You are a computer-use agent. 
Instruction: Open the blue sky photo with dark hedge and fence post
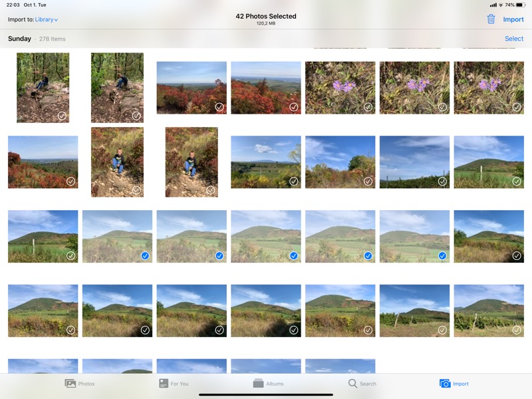[414, 162]
